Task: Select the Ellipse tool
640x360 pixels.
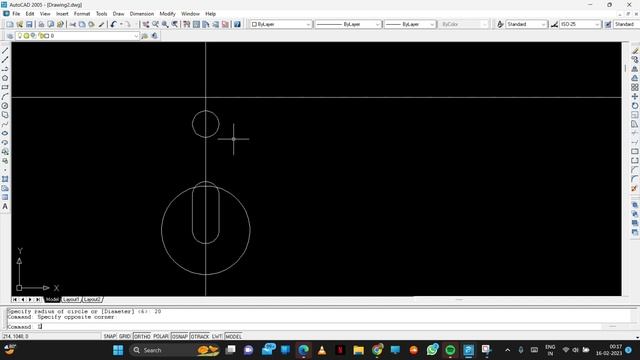Action: (5, 133)
